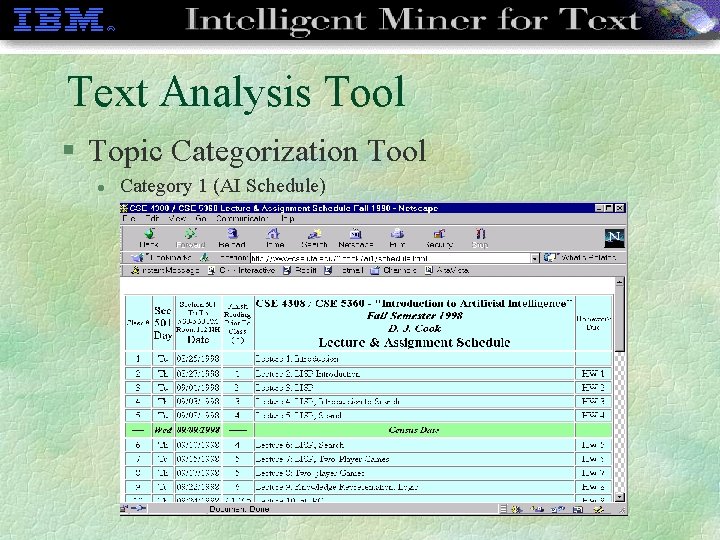Open Newsgroups icon in the component bar
This screenshot has width=720, height=540.
tap(557, 509)
